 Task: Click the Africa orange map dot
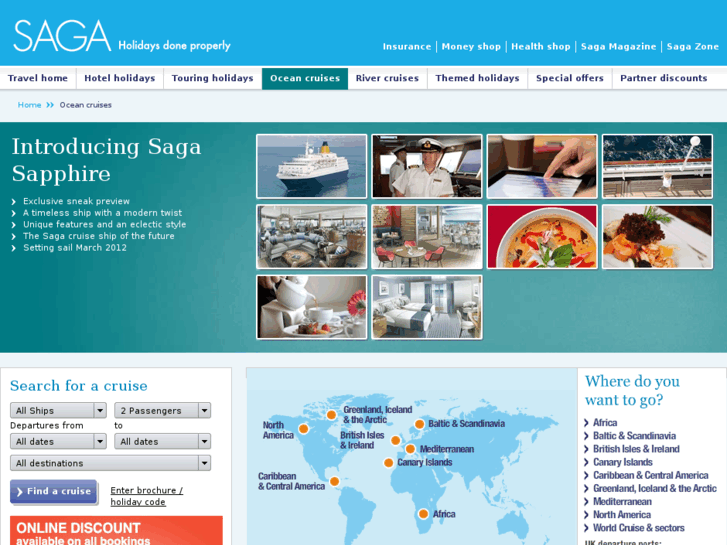tap(423, 514)
